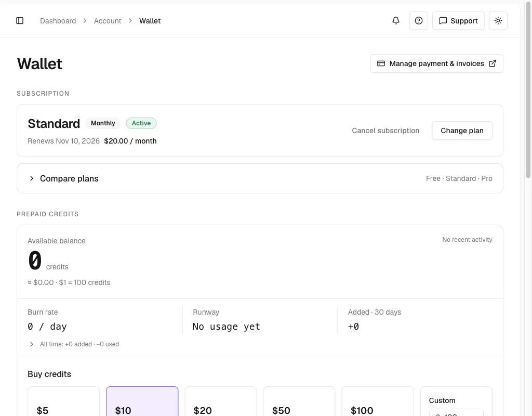The image size is (532, 416).
Task: Click the Free · Standard · Pro text
Action: point(459,179)
